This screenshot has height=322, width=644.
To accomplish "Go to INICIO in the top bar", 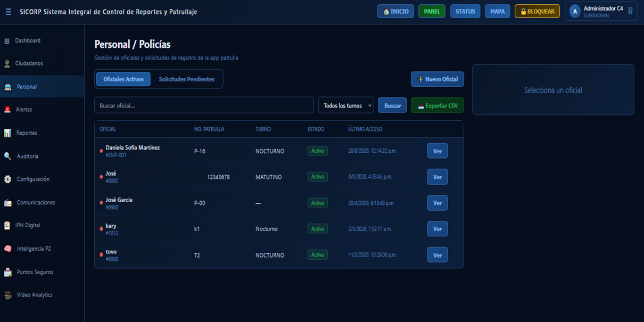I will (395, 11).
